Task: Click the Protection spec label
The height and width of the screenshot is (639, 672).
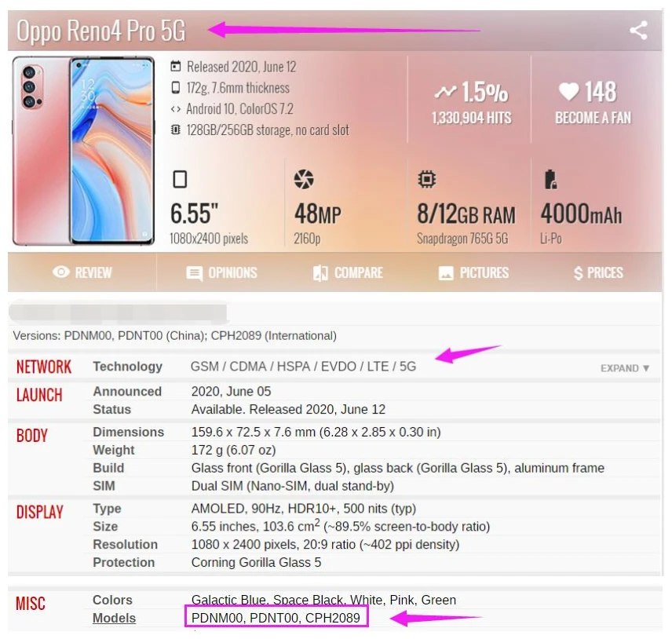Action: 124,563
